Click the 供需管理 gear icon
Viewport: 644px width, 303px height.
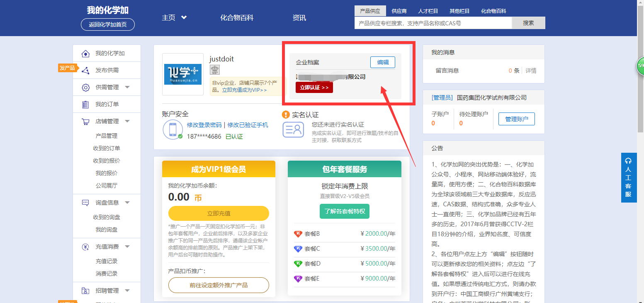coord(85,88)
